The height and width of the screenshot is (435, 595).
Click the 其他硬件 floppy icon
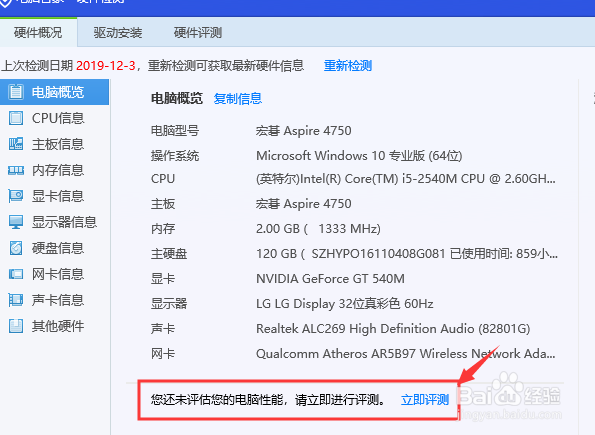[x=16, y=326]
